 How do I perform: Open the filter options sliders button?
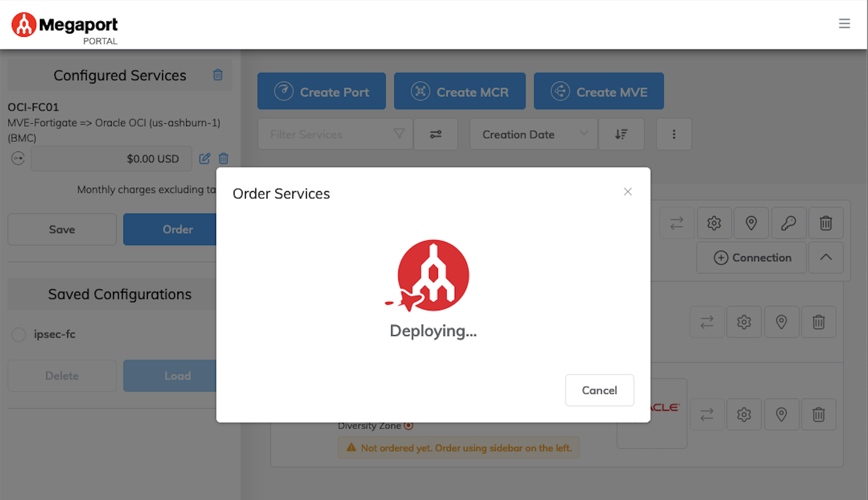(435, 134)
